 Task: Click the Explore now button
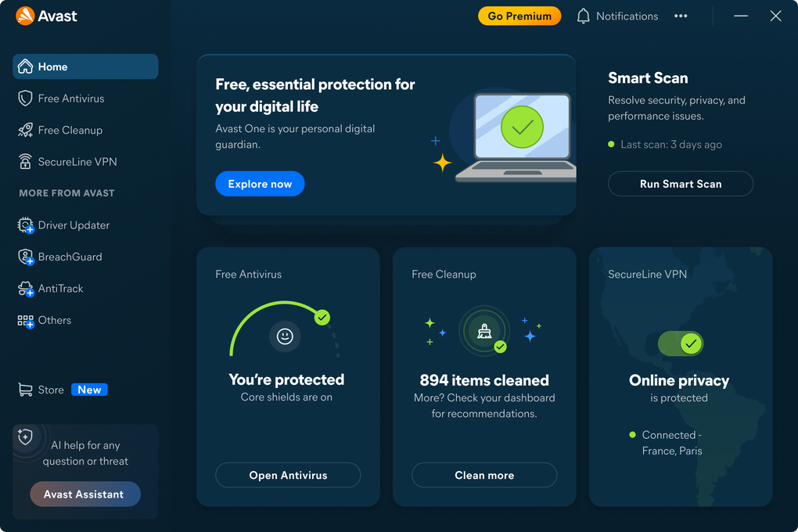point(260,183)
